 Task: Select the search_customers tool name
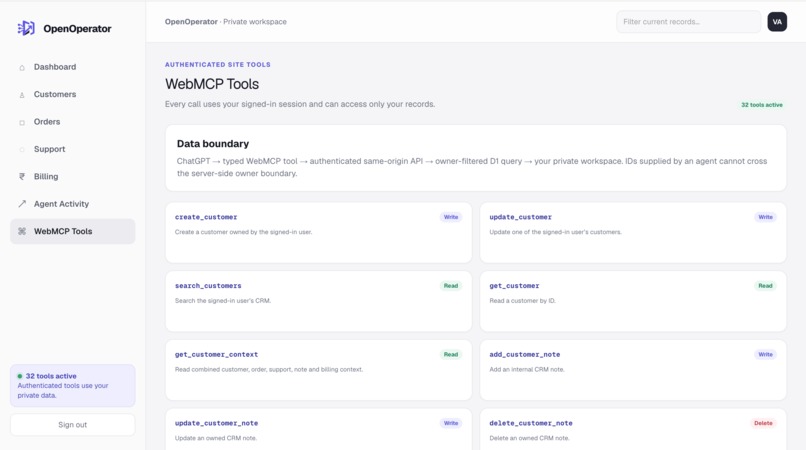[208, 285]
